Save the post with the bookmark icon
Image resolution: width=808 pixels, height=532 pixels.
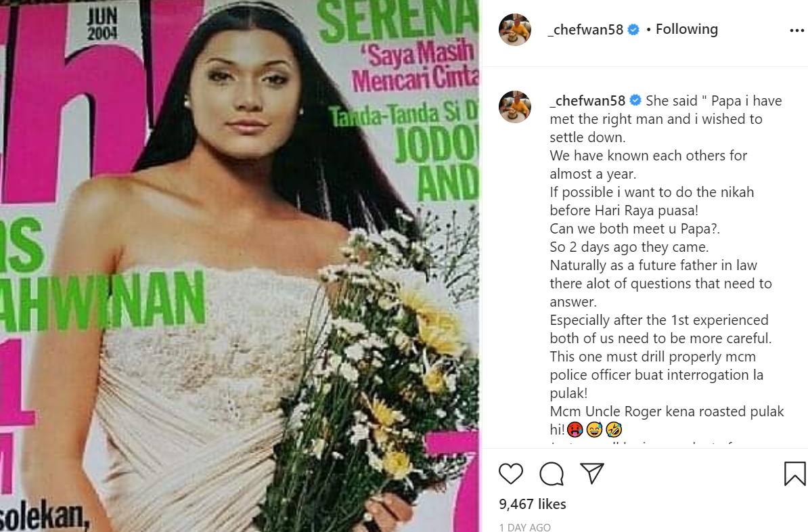coord(794,474)
